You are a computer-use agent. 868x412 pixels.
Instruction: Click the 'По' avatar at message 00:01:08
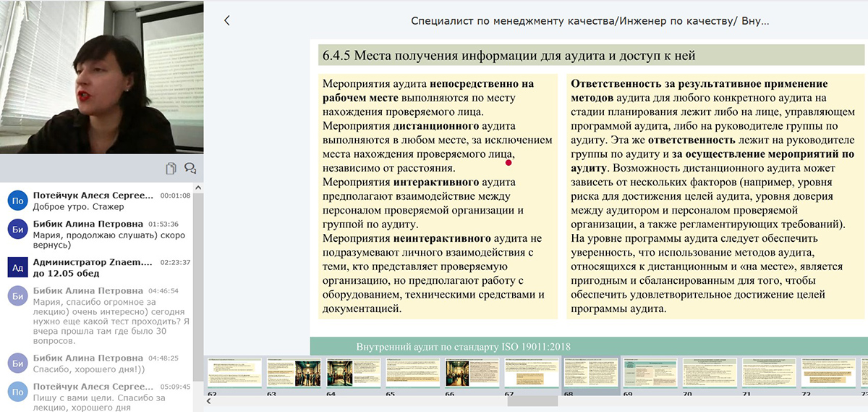[17, 201]
